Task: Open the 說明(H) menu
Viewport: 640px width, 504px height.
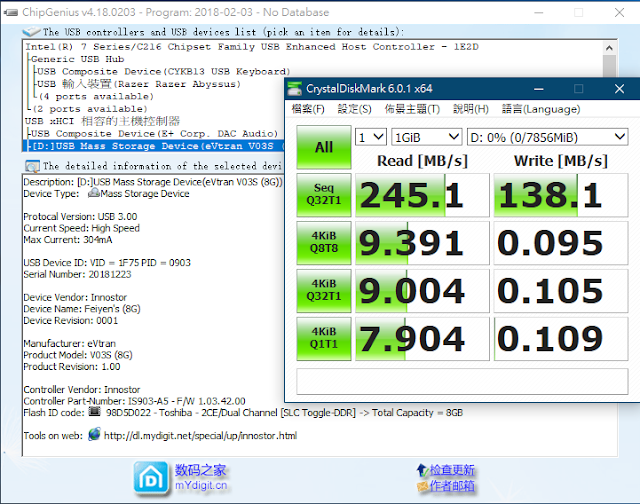Action: [471, 109]
